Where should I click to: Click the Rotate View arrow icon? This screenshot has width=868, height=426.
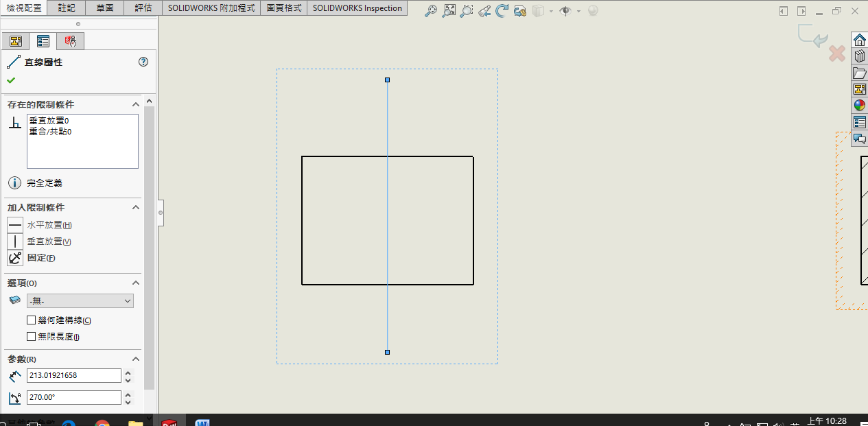[502, 11]
